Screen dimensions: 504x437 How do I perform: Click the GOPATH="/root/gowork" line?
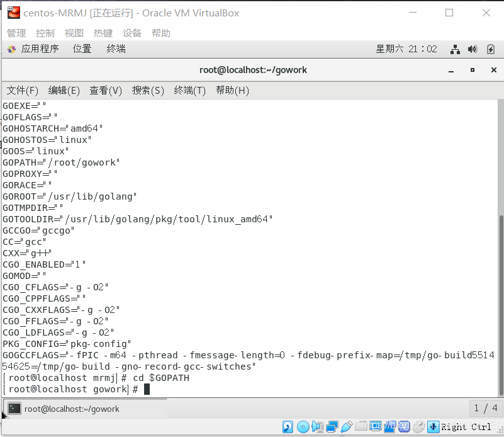(x=61, y=162)
